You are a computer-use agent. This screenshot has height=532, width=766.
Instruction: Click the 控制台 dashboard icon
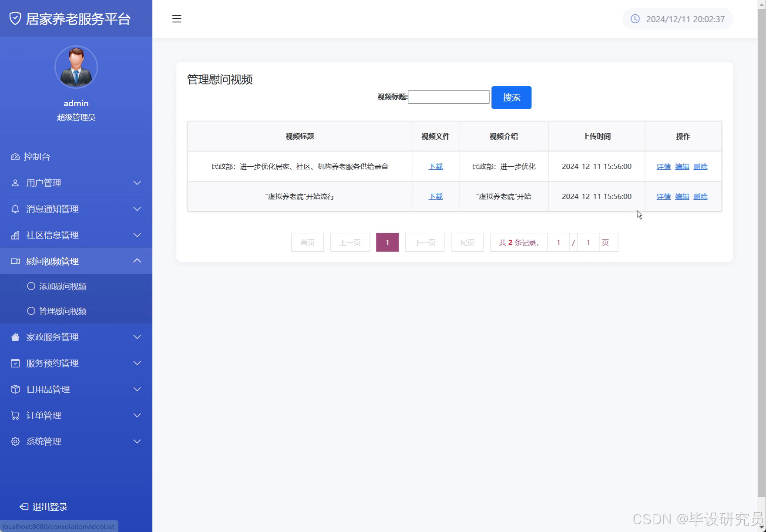point(15,157)
